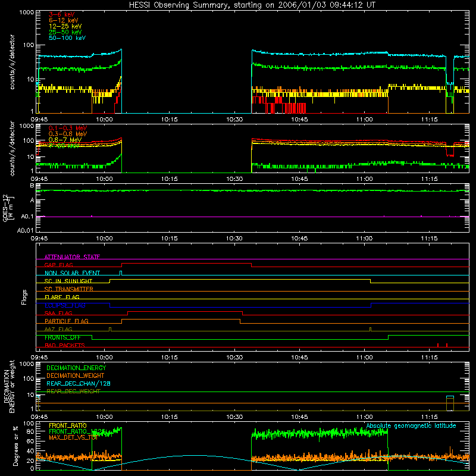Select the ATTENUATOR_STATE flag label

click(72, 257)
